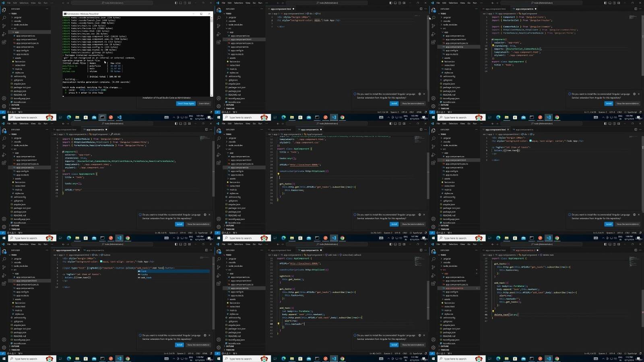This screenshot has height=362, width=644.
Task: Open Extensions view in the autocomplete-popup screenshot
Action: pos(4,283)
